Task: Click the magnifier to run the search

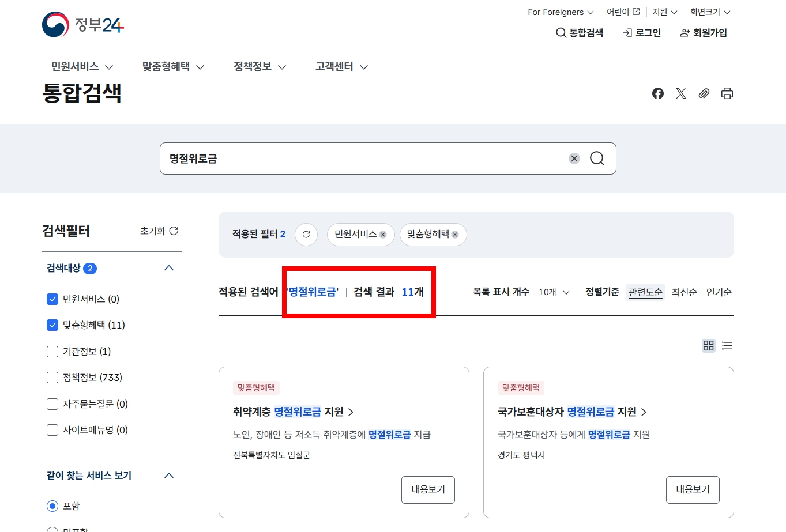Action: [x=597, y=158]
